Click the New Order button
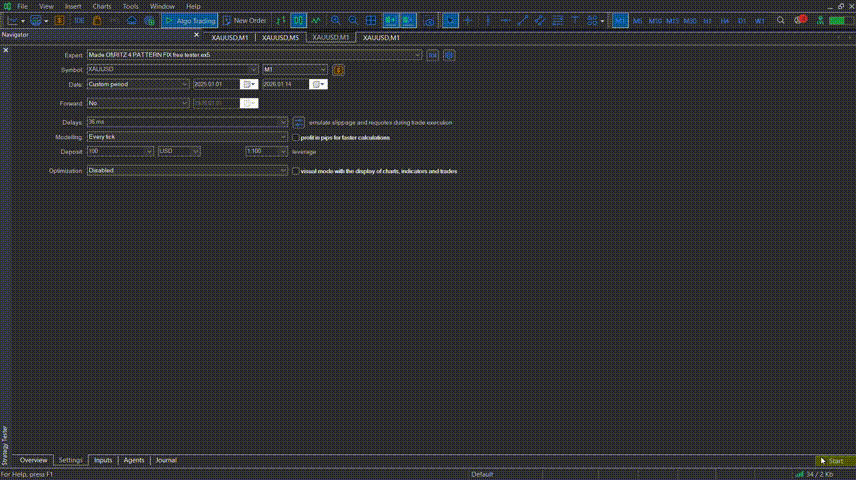This screenshot has width=856, height=480. (245, 20)
